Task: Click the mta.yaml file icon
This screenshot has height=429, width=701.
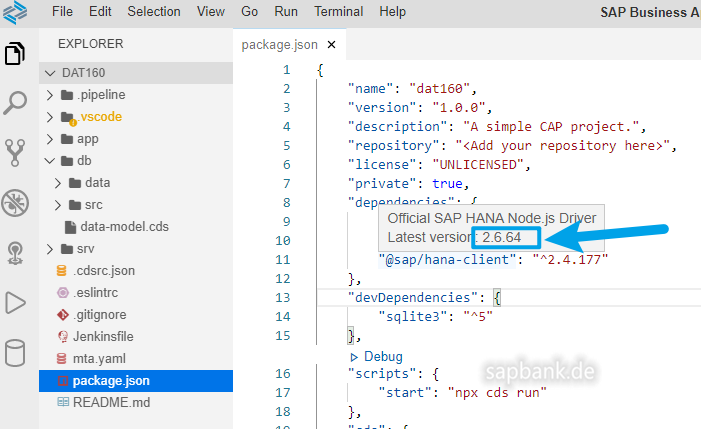Action: [62, 358]
